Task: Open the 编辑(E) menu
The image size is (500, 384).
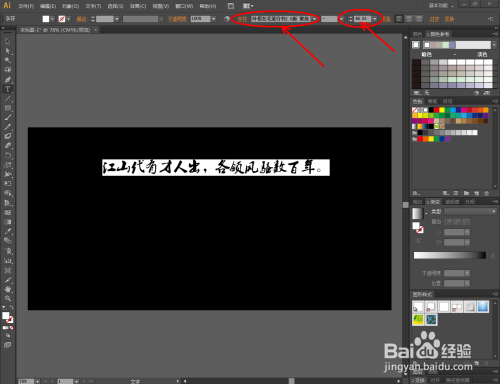Action: [x=48, y=6]
